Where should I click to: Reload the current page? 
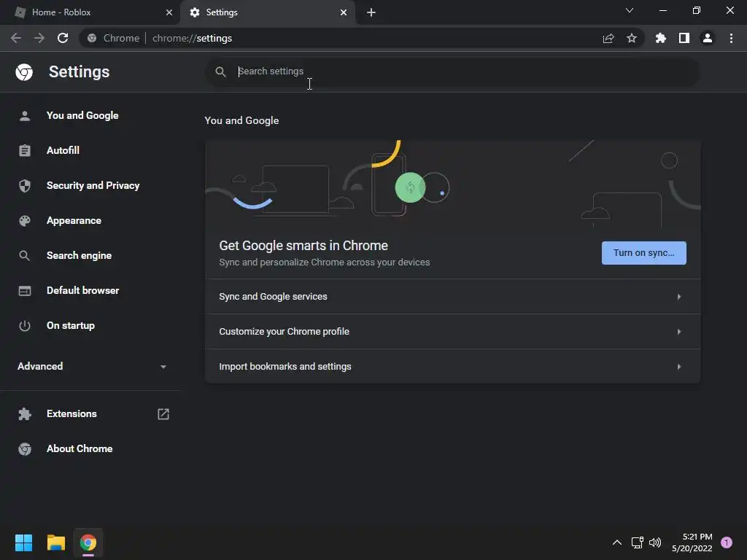point(63,38)
